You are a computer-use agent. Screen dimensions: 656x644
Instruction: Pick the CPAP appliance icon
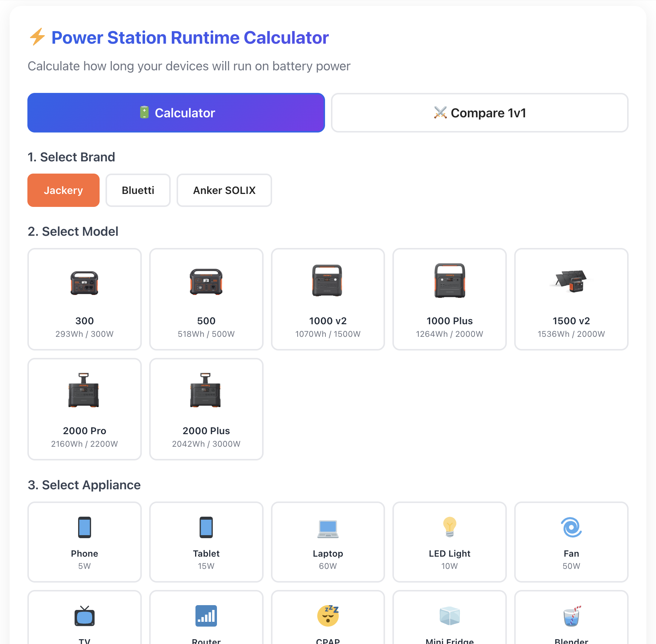pyautogui.click(x=328, y=616)
